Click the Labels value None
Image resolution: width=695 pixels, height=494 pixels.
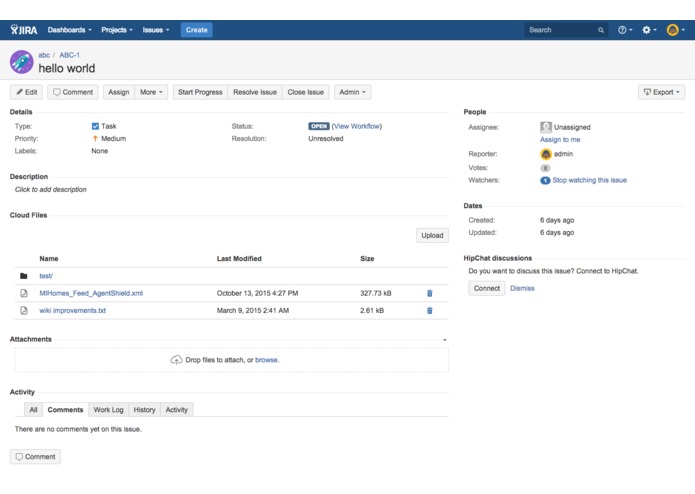click(100, 151)
